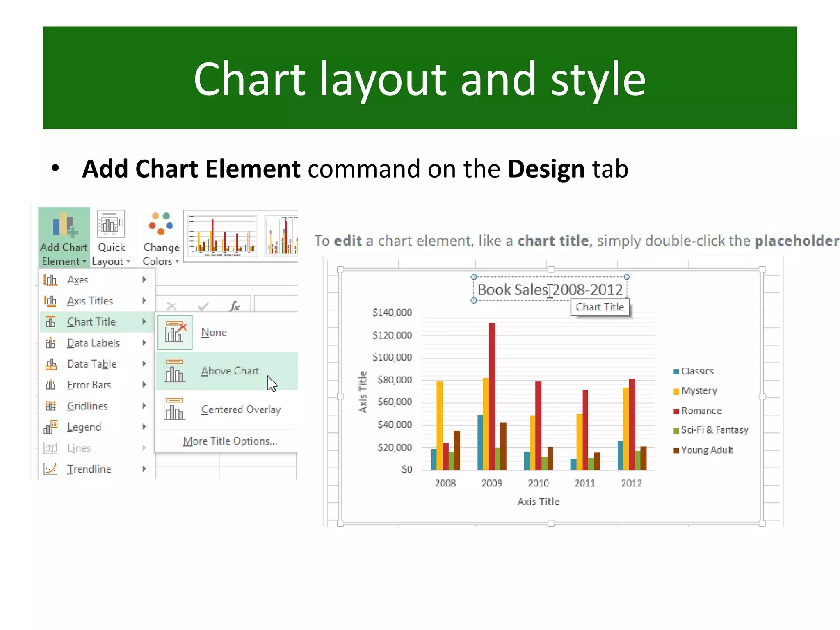Select the first chart style thumbnail

222,236
